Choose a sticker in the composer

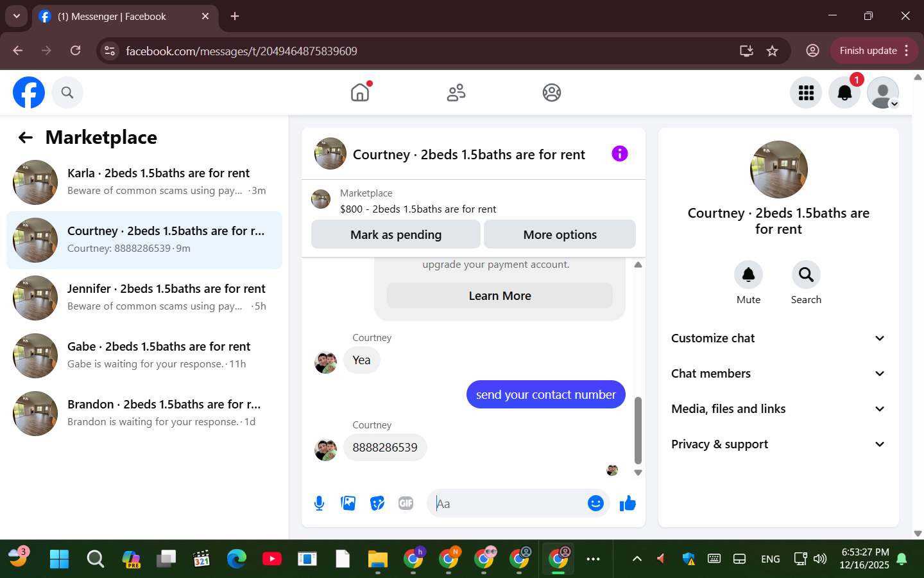[377, 504]
